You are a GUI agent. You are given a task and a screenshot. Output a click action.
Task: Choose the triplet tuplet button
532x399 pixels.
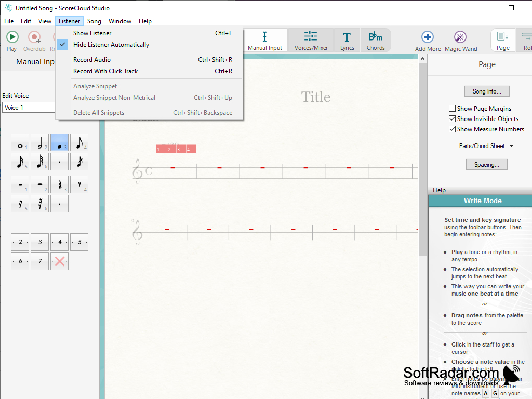[x=39, y=242]
